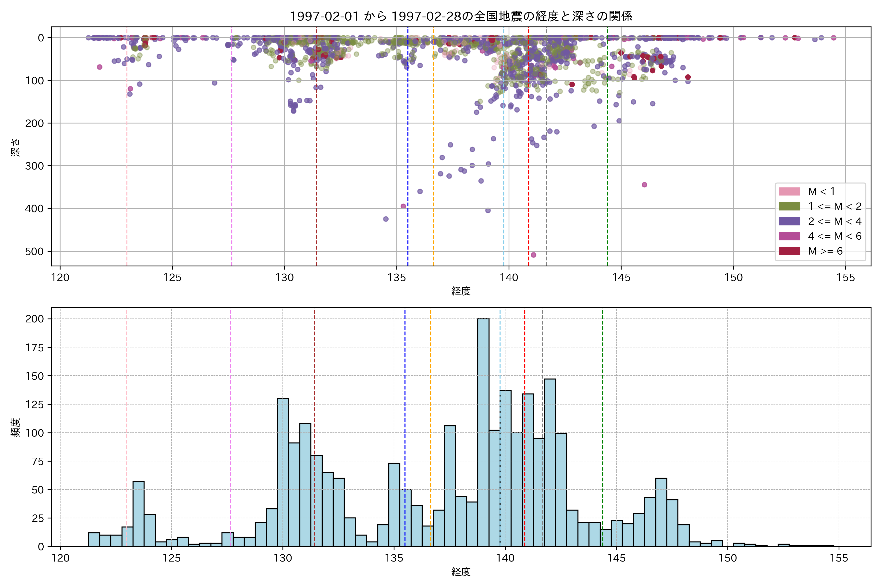Click the histogram's 経度 x-axis label
The height and width of the screenshot is (588, 882).
[x=461, y=572]
